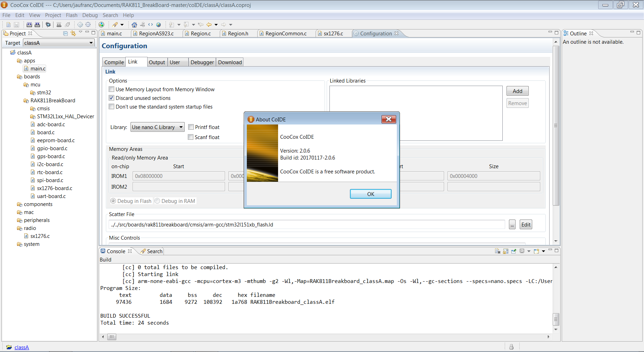The image size is (644, 352).
Task: Open the dropdown arrow beside Search flashlight
Action: click(122, 25)
